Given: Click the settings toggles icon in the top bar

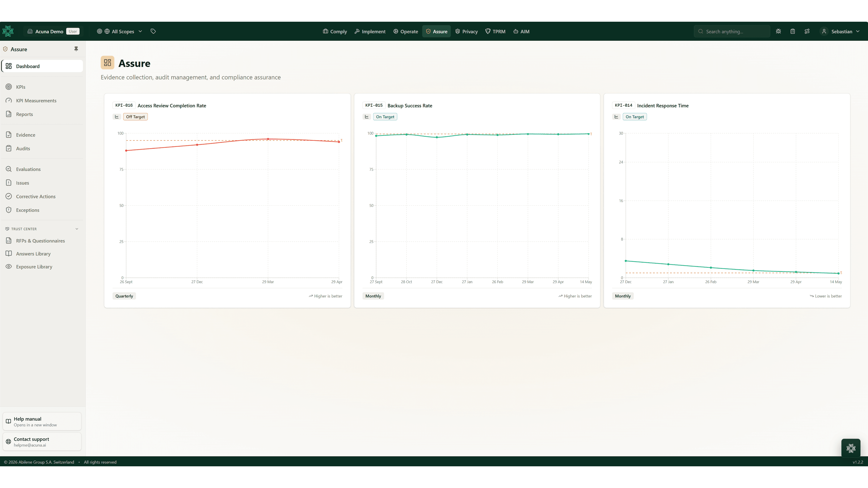Looking at the screenshot, I should [807, 31].
